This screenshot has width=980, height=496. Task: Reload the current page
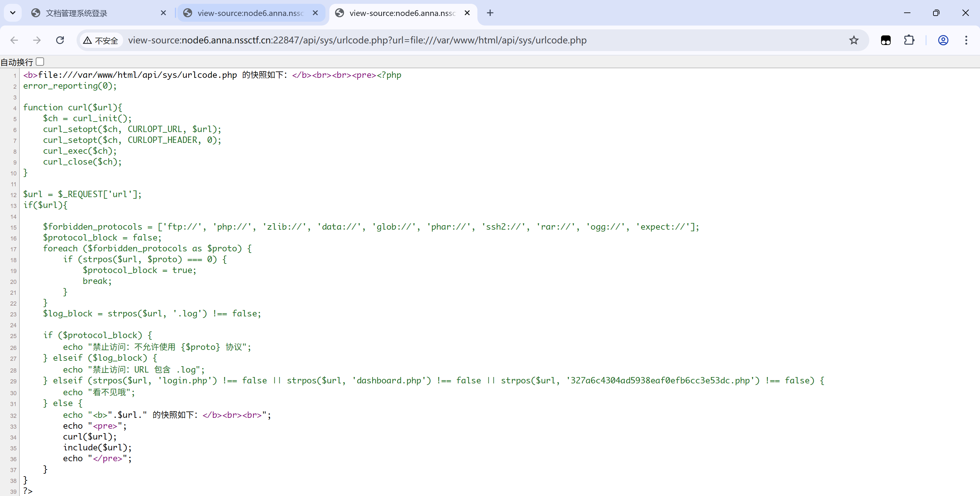[x=60, y=40]
